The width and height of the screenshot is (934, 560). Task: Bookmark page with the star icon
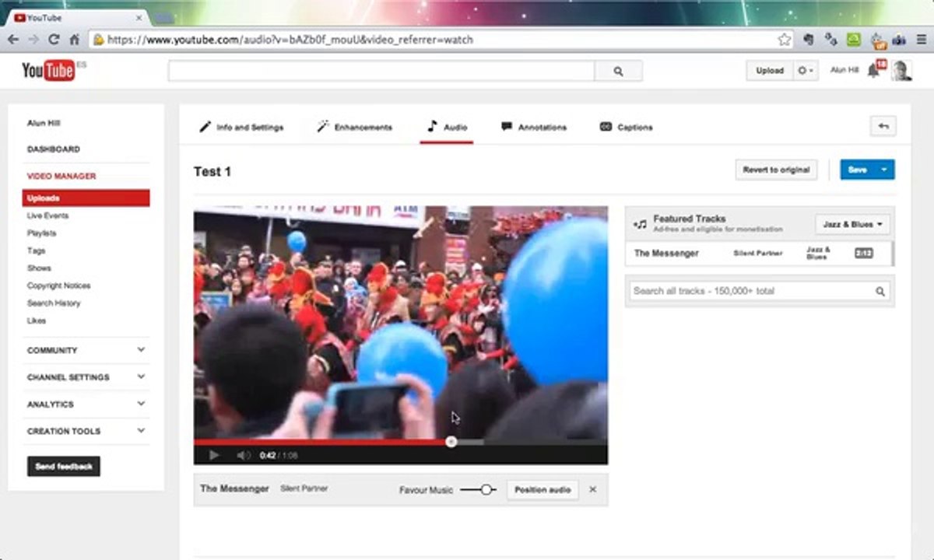[x=785, y=40]
